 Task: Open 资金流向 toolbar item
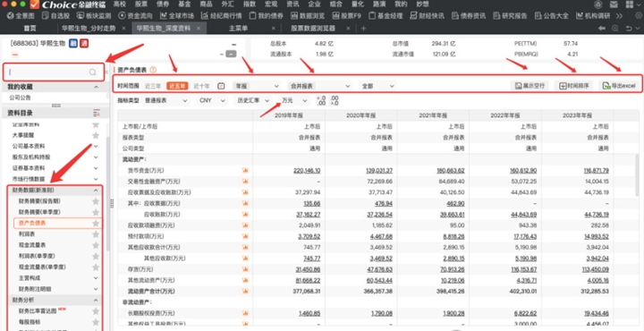tap(135, 16)
